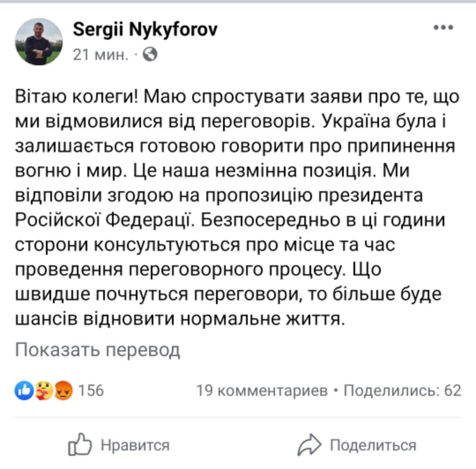Open the post via '21 мин.' timestamp
Image resolution: width=476 pixels, height=469 pixels.
click(x=100, y=55)
